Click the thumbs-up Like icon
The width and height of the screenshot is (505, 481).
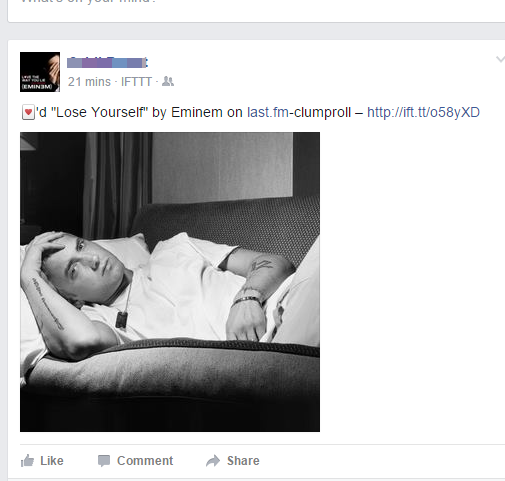point(27,461)
